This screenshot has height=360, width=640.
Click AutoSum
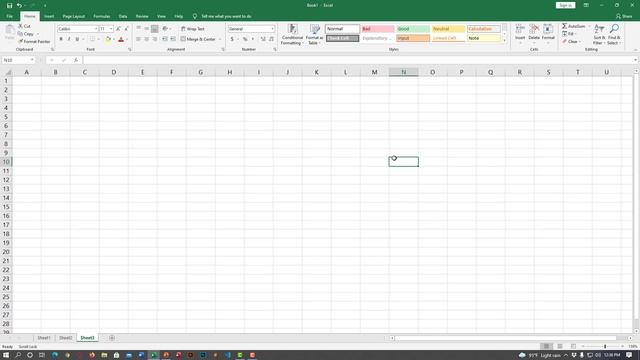573,26
